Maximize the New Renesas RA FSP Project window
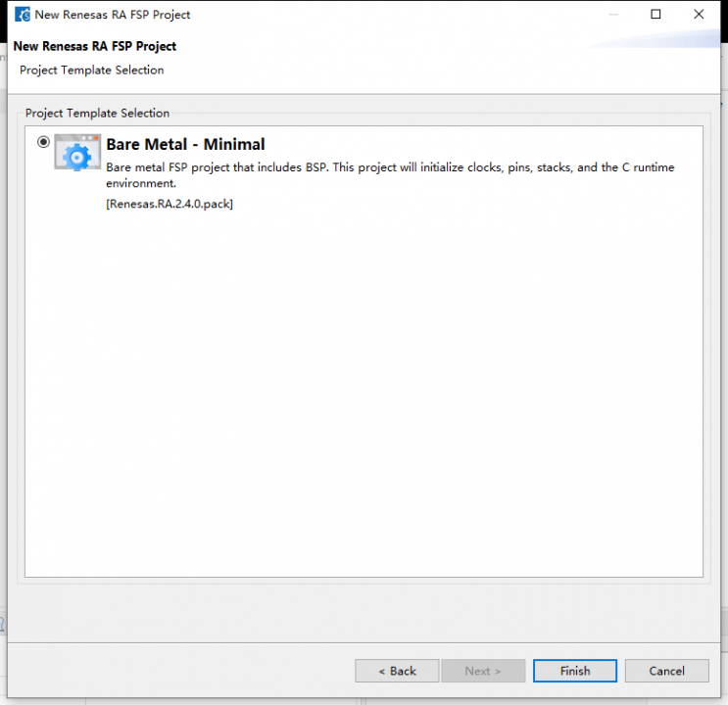 point(655,15)
